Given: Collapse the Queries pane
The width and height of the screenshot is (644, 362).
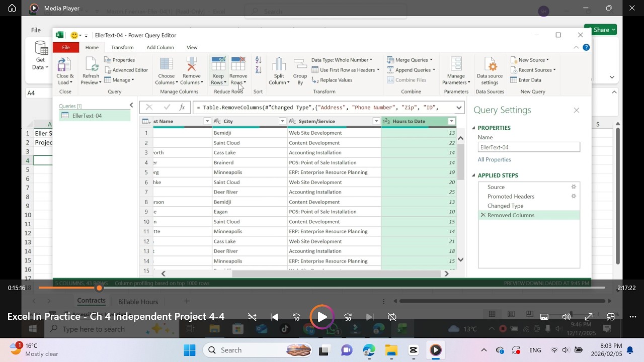Looking at the screenshot, I should 131,105.
